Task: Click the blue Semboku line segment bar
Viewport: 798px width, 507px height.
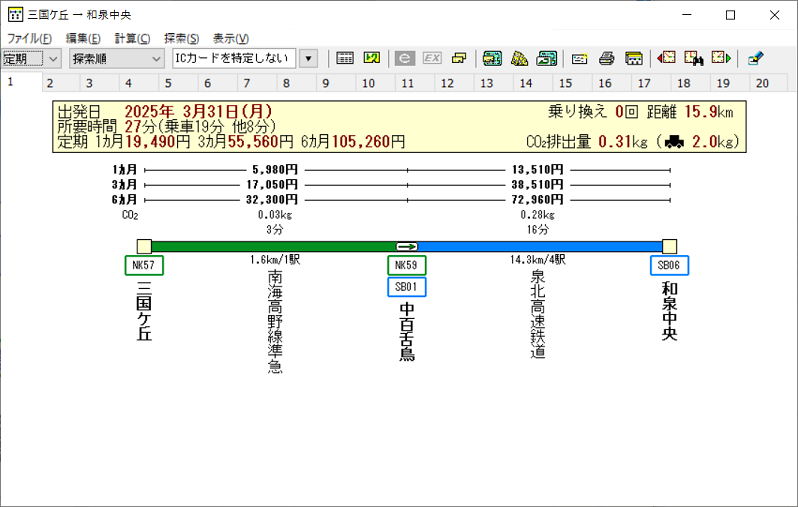Action: [540, 247]
